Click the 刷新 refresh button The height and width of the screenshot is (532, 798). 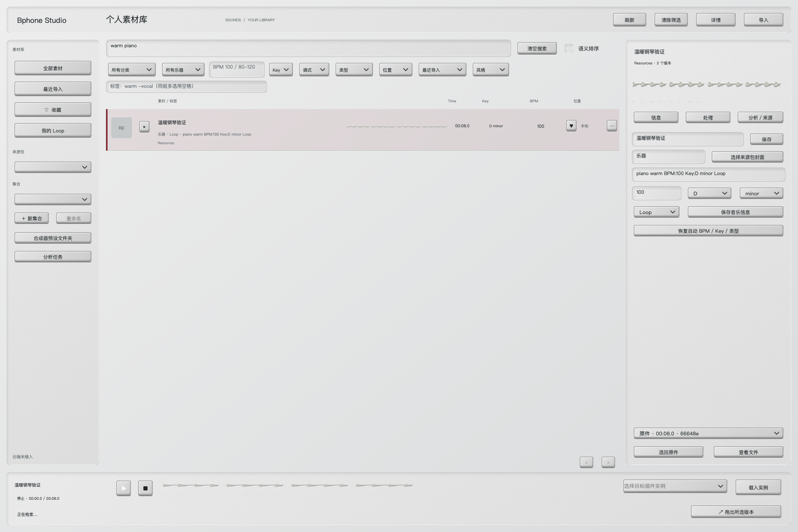630,20
